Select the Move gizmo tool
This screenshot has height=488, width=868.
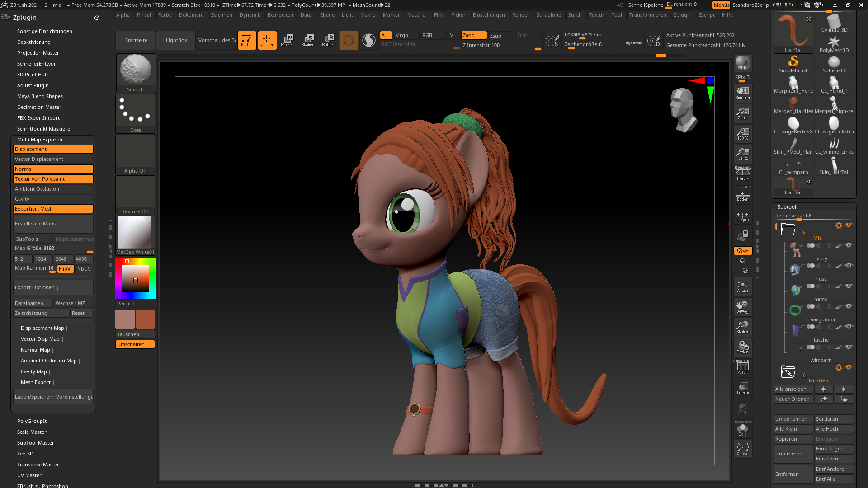287,40
